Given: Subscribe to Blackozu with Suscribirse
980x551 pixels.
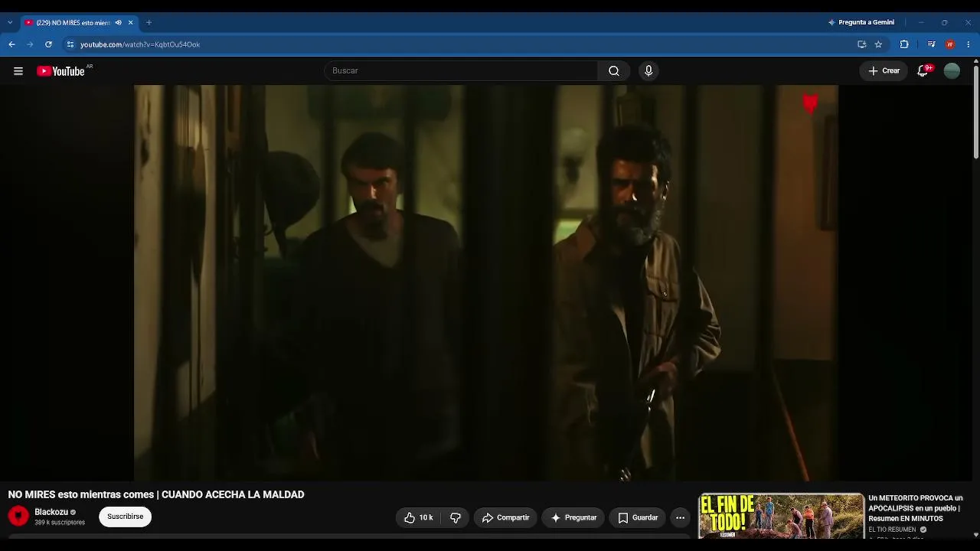Looking at the screenshot, I should pos(126,517).
